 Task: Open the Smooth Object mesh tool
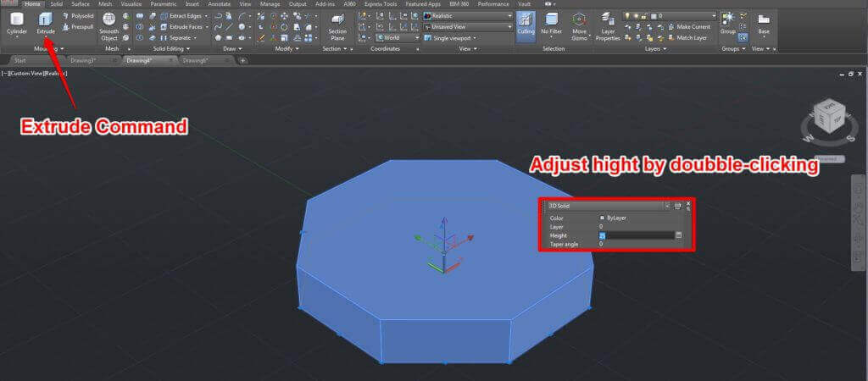click(x=109, y=26)
